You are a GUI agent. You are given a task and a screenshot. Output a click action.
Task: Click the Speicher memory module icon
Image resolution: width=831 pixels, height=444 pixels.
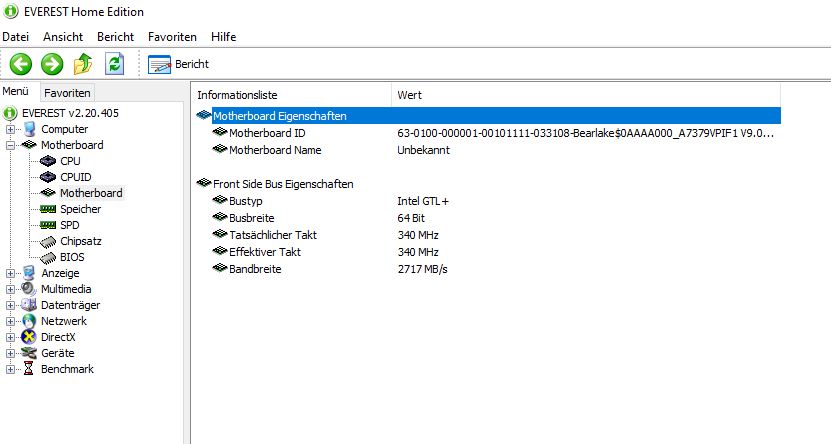(x=48, y=209)
